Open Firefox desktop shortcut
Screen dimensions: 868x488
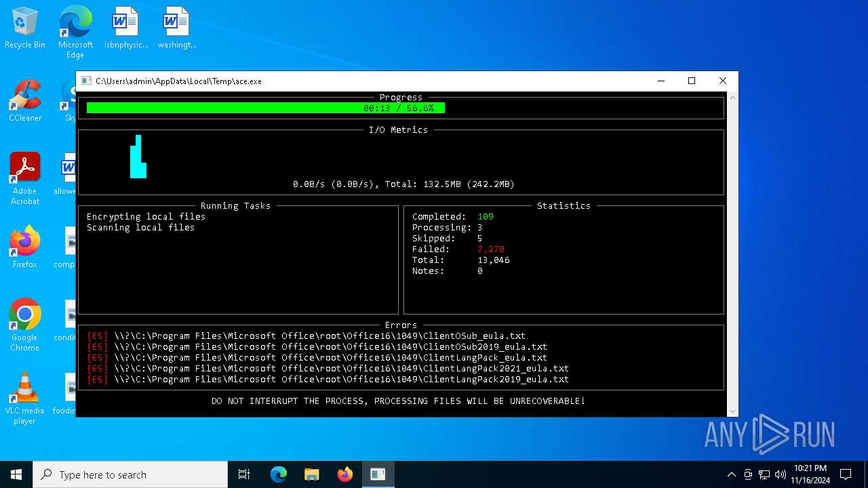click(25, 247)
